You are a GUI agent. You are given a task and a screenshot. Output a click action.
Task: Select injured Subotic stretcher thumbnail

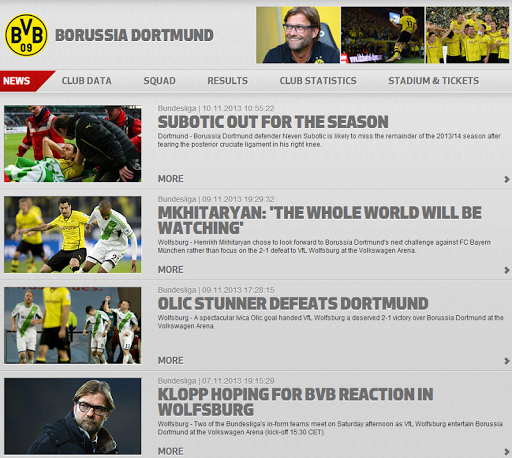click(73, 144)
